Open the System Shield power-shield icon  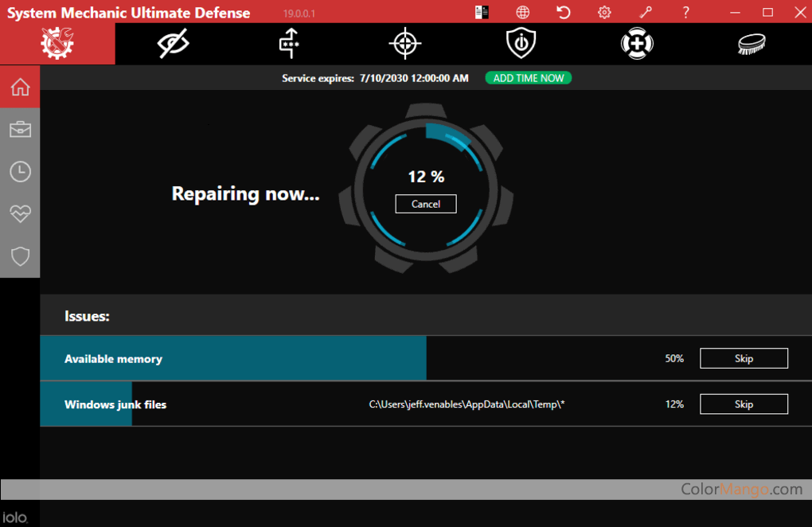tap(521, 44)
